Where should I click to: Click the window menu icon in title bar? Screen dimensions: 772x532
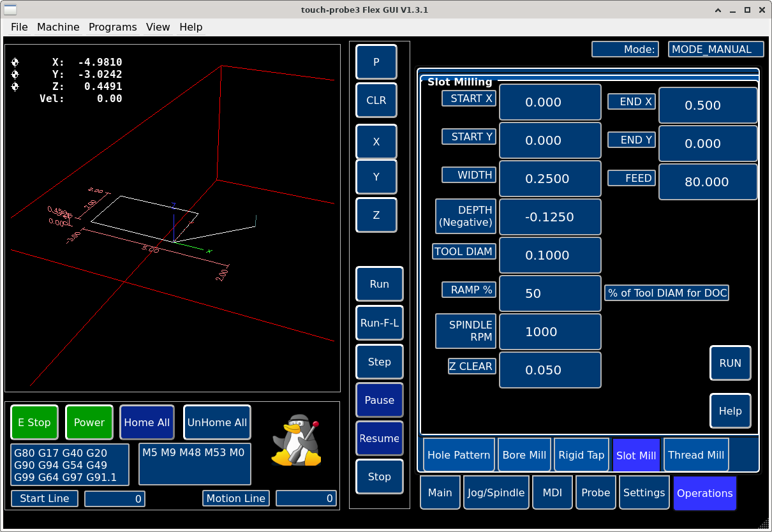point(11,10)
